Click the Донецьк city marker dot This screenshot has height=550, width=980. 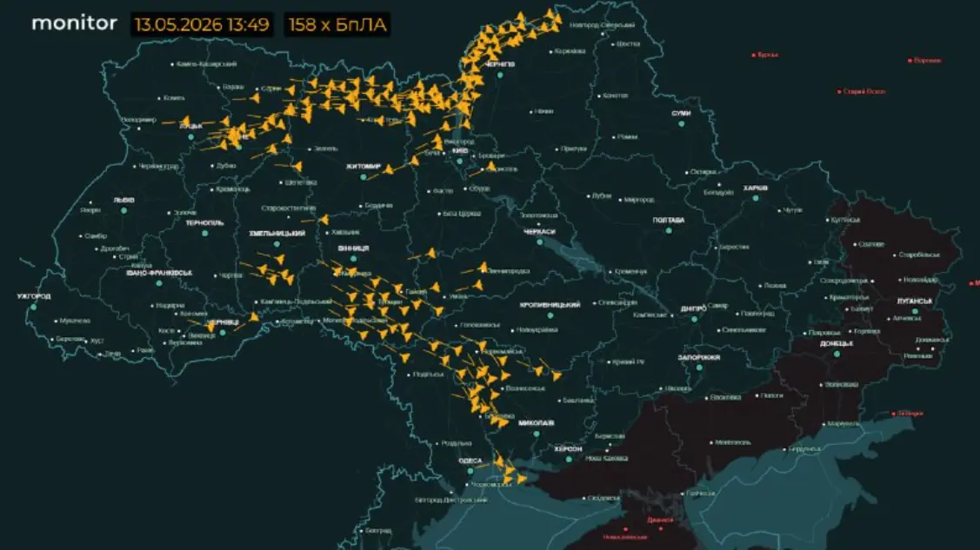pos(837,354)
